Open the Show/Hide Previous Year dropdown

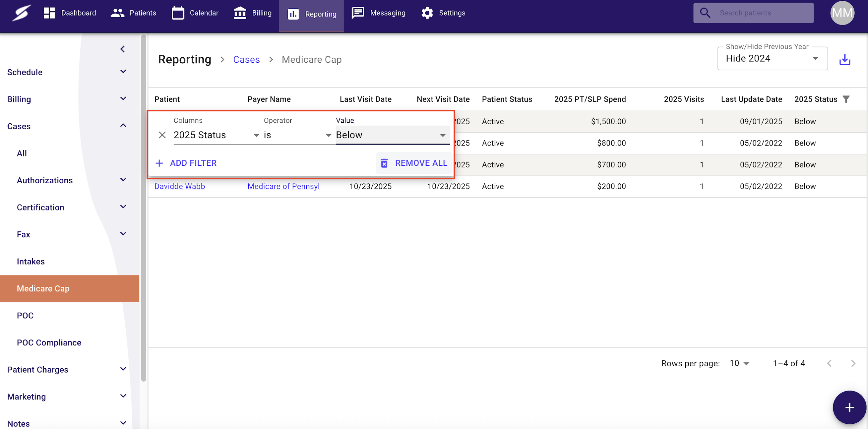[772, 59]
